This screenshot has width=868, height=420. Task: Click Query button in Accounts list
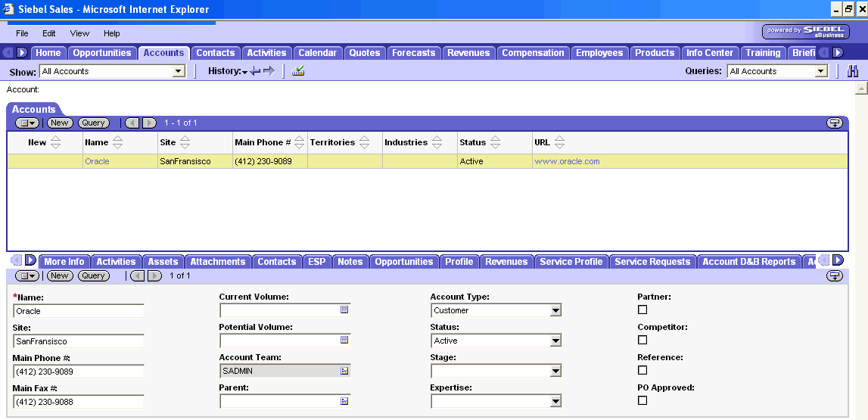pyautogui.click(x=94, y=123)
